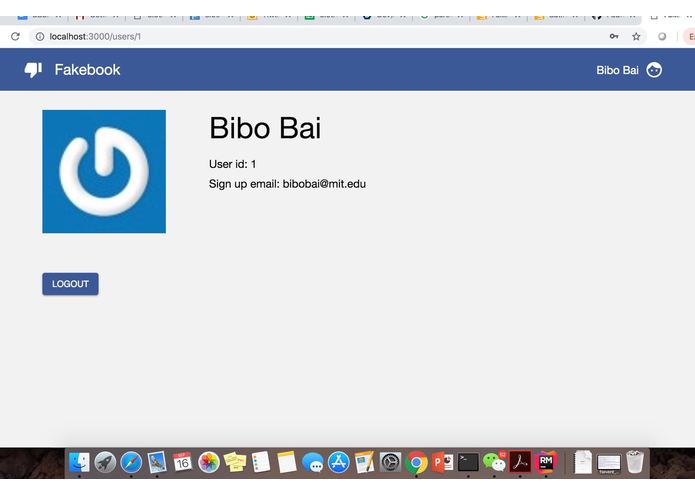695x494 pixels.
Task: Open the minimized window thumbnail in the Dock
Action: [609, 463]
